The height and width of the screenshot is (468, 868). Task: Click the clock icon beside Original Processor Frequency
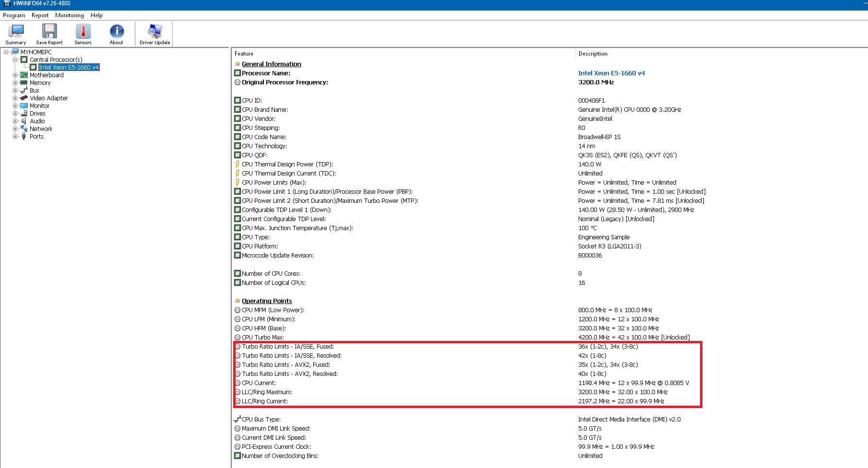(x=237, y=82)
